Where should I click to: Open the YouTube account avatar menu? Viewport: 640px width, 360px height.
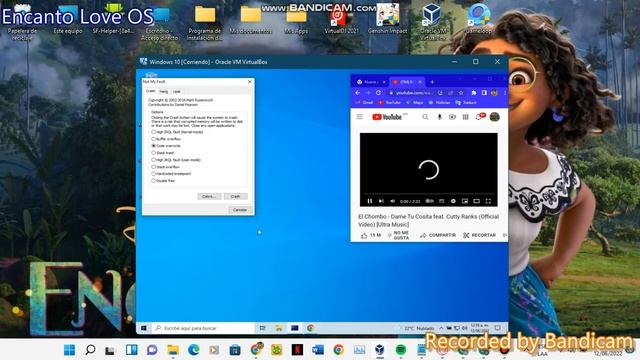(495, 117)
